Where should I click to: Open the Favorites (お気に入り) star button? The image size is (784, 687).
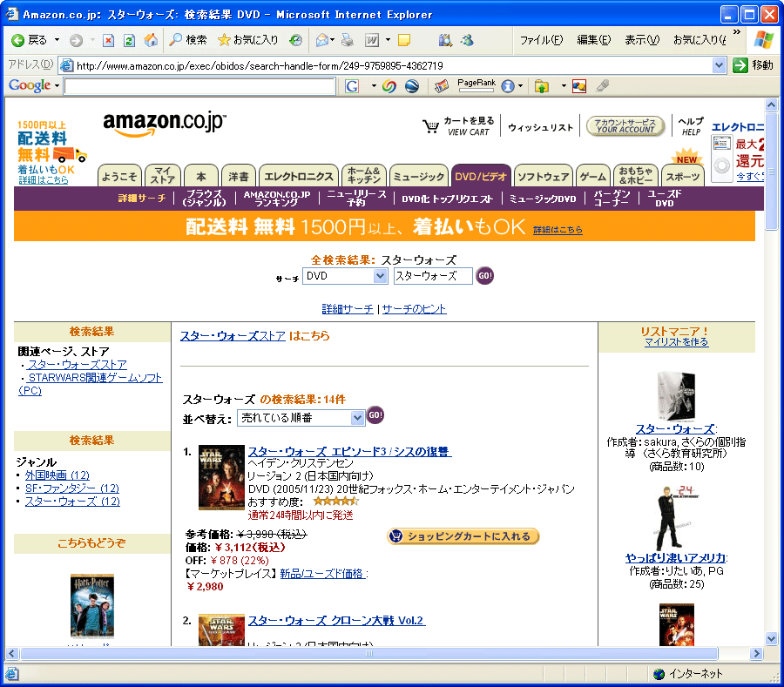(x=248, y=40)
